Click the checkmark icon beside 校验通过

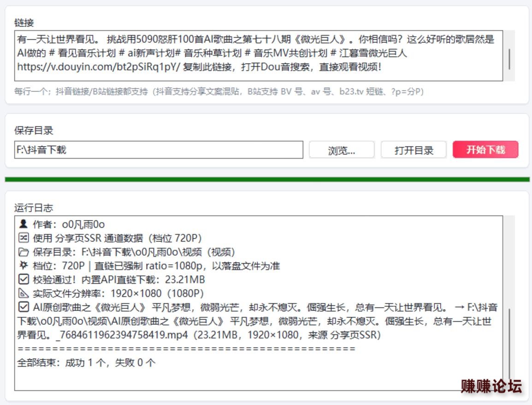click(24, 279)
